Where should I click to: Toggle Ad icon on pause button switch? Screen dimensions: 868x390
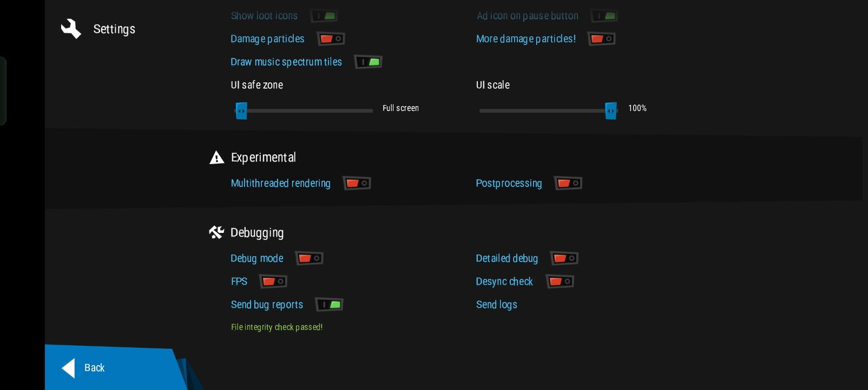[604, 16]
